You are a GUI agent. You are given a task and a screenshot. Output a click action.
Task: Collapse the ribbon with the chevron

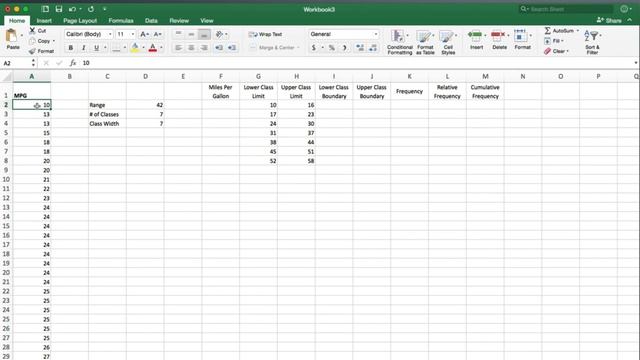coord(629,20)
